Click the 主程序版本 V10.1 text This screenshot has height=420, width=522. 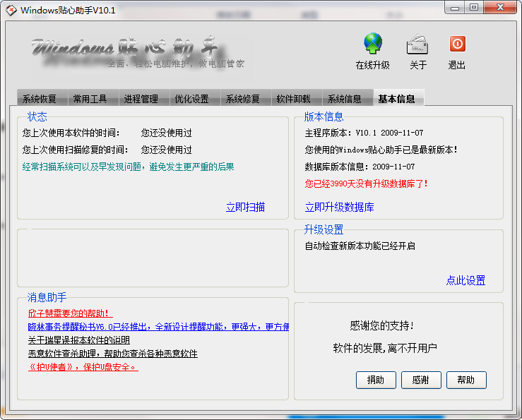[x=364, y=133]
